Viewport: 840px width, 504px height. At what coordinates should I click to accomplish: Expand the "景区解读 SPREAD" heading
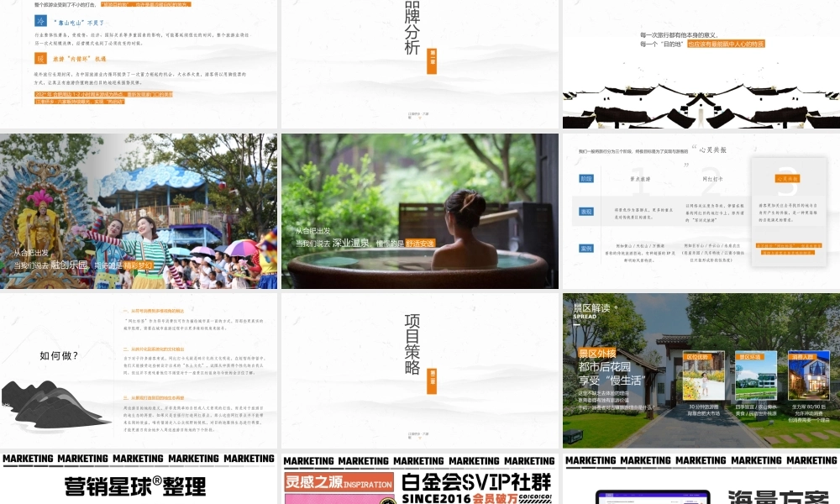591,309
